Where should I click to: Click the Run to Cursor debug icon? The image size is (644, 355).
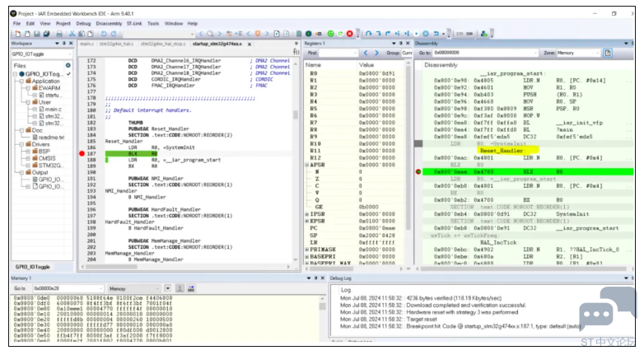pos(407,34)
